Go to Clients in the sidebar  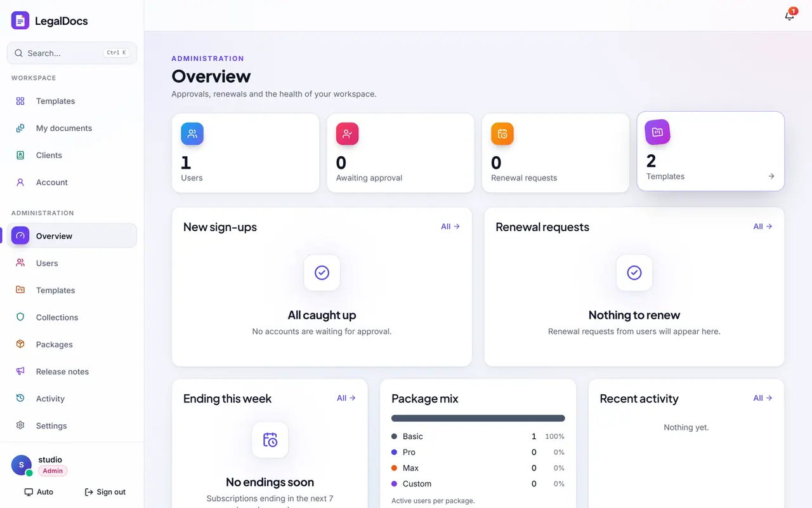(72, 155)
